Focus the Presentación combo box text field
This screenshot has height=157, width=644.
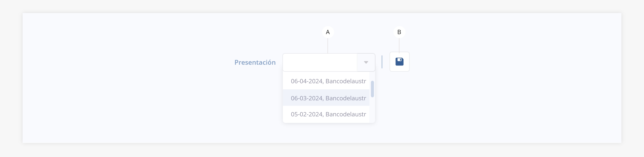(x=320, y=62)
